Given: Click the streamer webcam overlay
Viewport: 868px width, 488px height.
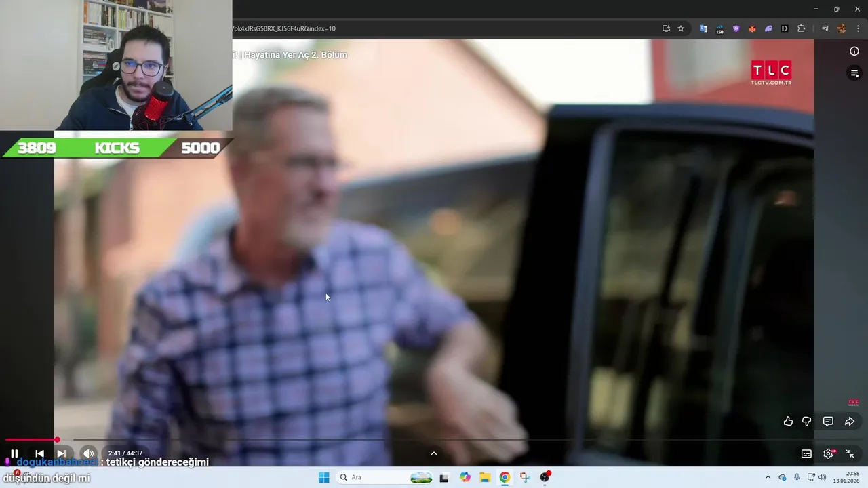Looking at the screenshot, I should pos(116,65).
